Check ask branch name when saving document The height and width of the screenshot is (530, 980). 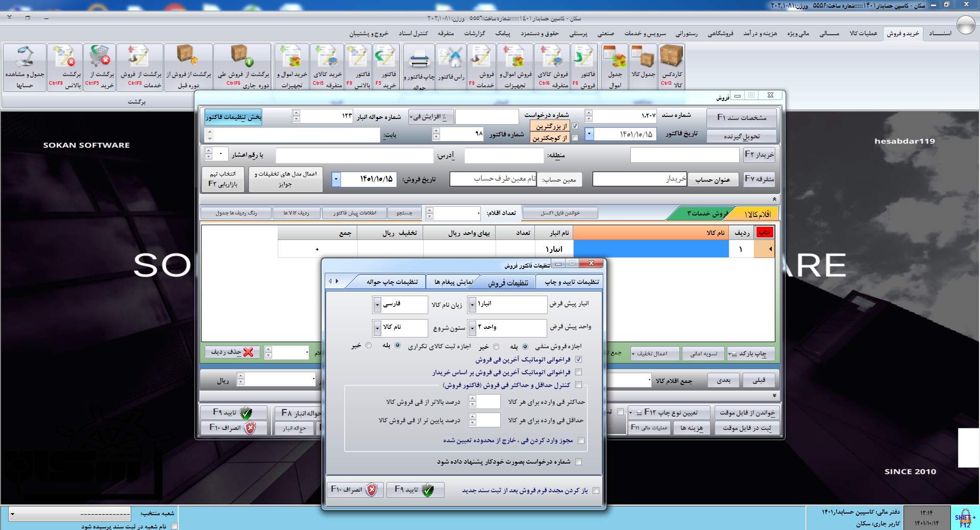(x=174, y=526)
